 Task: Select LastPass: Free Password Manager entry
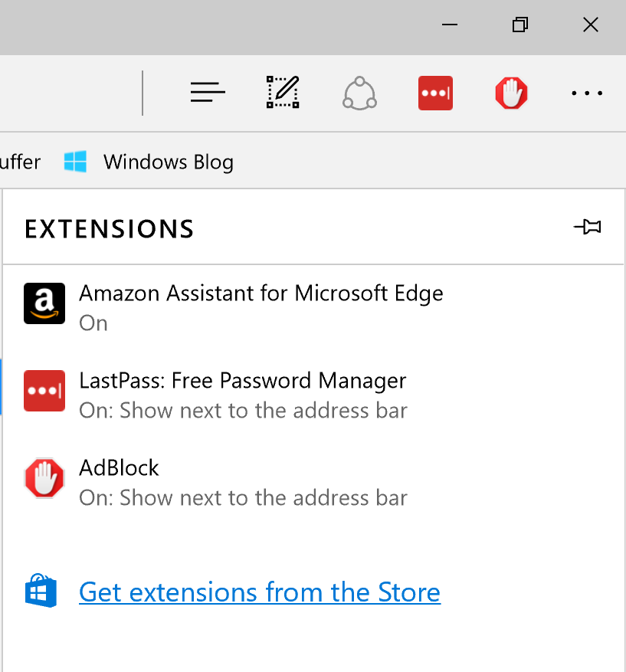[242, 381]
